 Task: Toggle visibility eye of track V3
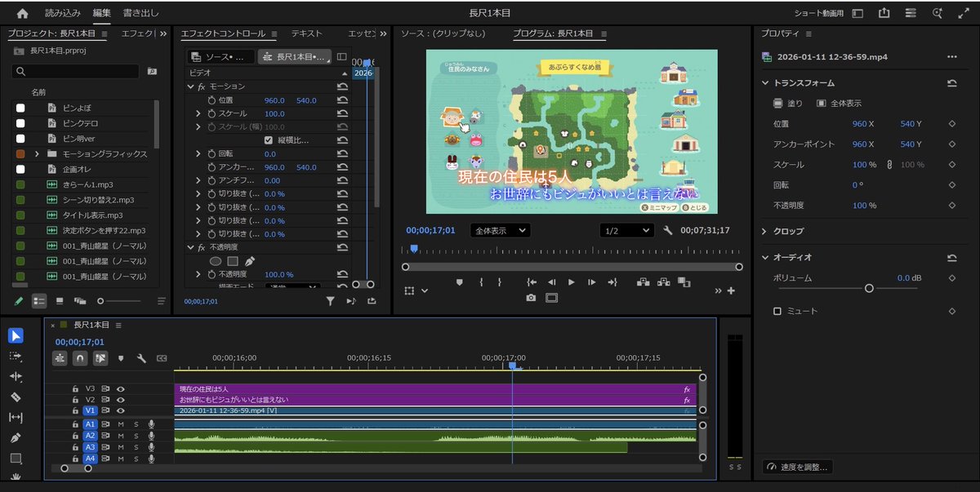121,389
